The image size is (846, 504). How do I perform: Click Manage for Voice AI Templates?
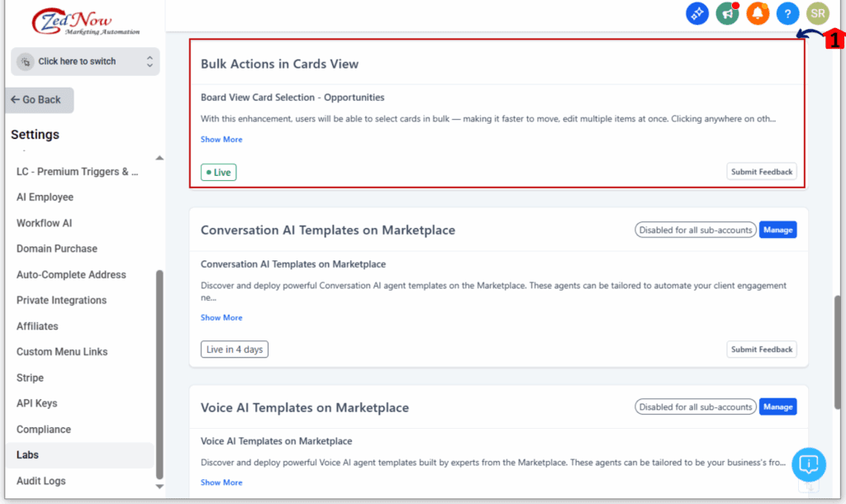[777, 407]
